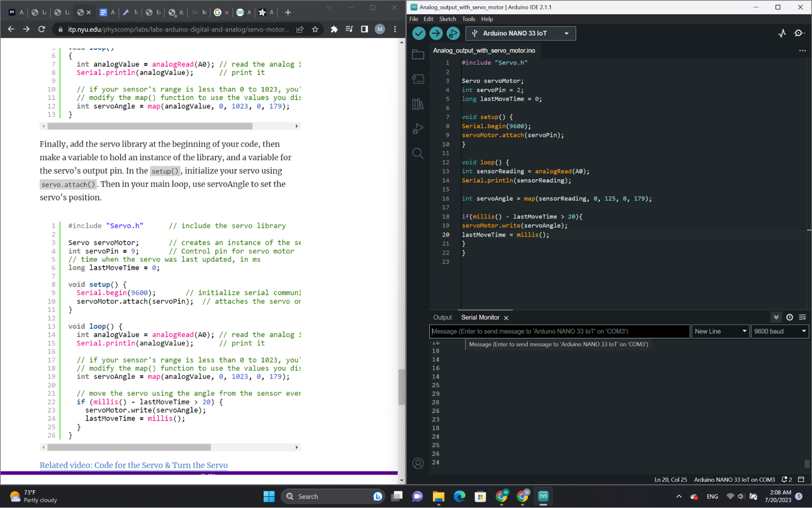Open File Explorer from taskbar

(439, 497)
